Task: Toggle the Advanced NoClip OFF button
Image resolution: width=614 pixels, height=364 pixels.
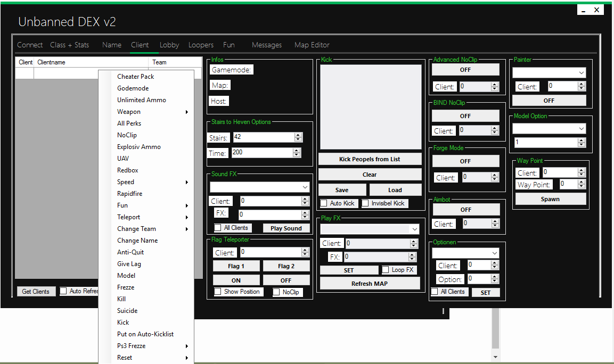Action: (x=465, y=70)
